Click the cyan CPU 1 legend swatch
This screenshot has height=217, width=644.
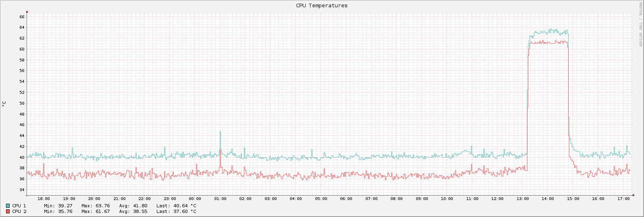click(x=8, y=206)
